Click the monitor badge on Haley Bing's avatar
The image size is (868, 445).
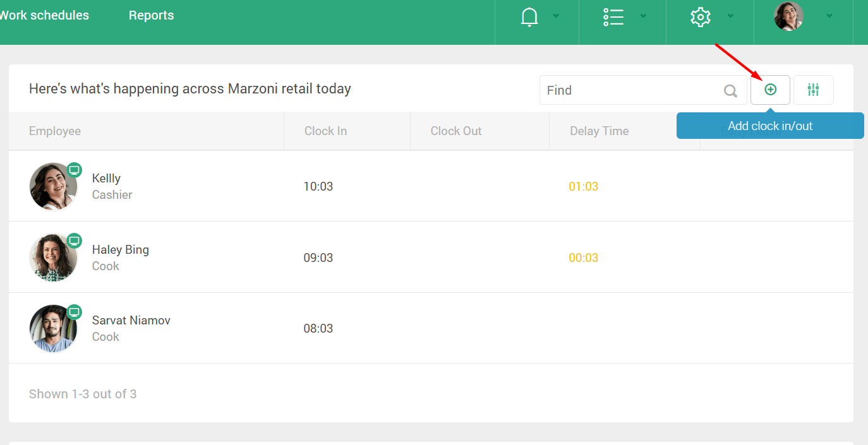coord(75,240)
